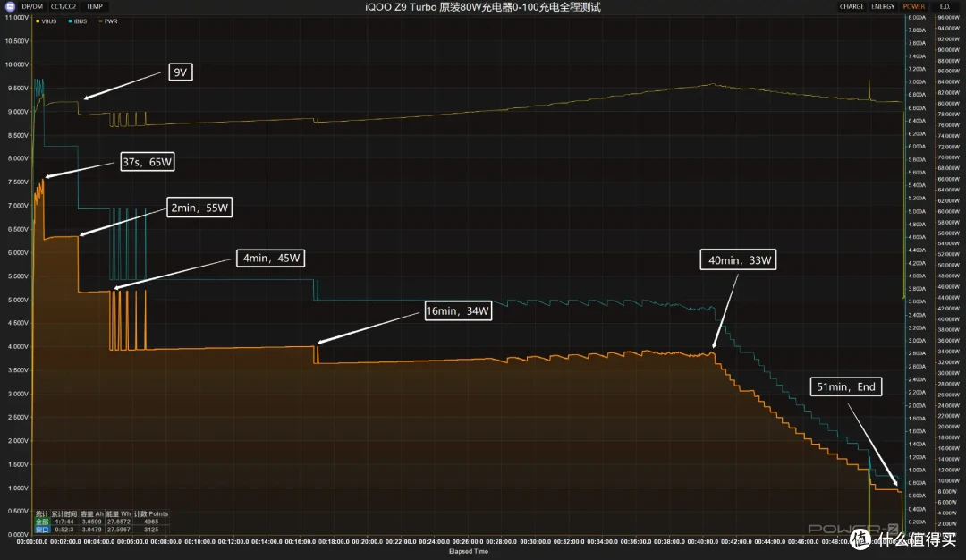Select the CHARGE tab
966x560 pixels.
tap(852, 7)
